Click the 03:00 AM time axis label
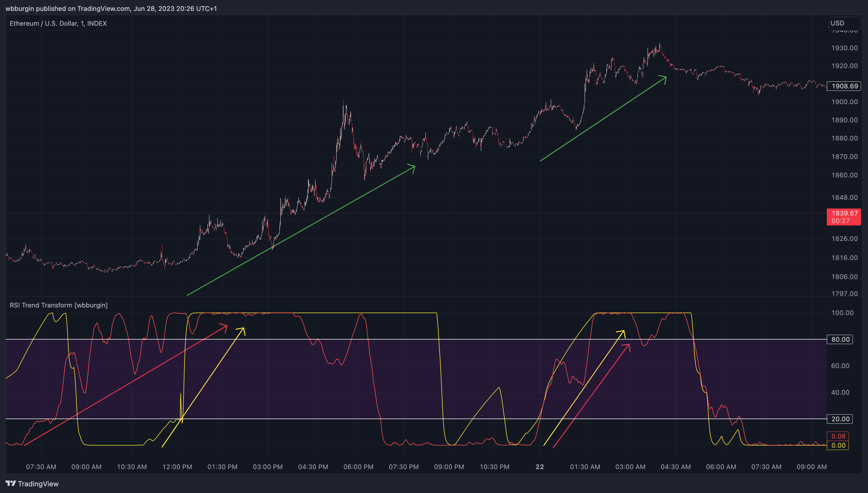The image size is (868, 493). click(630, 467)
